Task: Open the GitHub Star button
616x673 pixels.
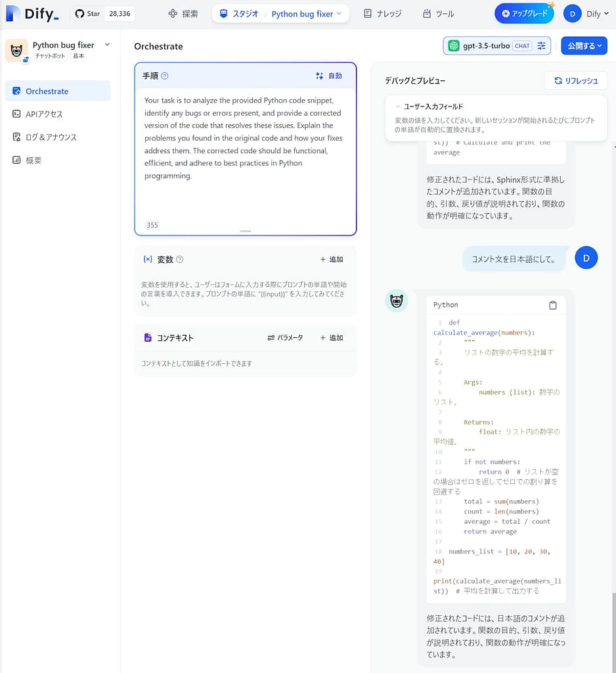Action: coord(88,14)
